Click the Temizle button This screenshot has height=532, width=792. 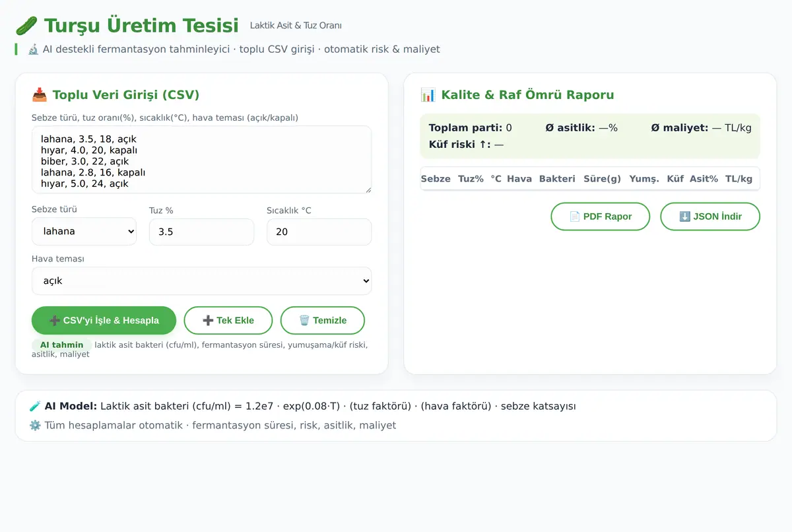click(322, 320)
